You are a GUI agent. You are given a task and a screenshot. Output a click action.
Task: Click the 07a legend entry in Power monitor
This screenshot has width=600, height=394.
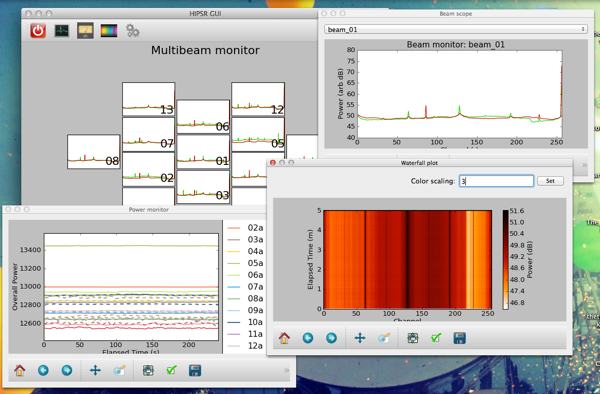pos(245,287)
